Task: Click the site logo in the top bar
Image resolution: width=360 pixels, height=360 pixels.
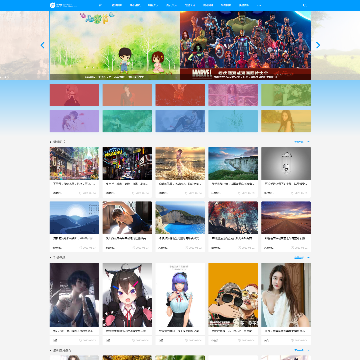Action: click(63, 5)
